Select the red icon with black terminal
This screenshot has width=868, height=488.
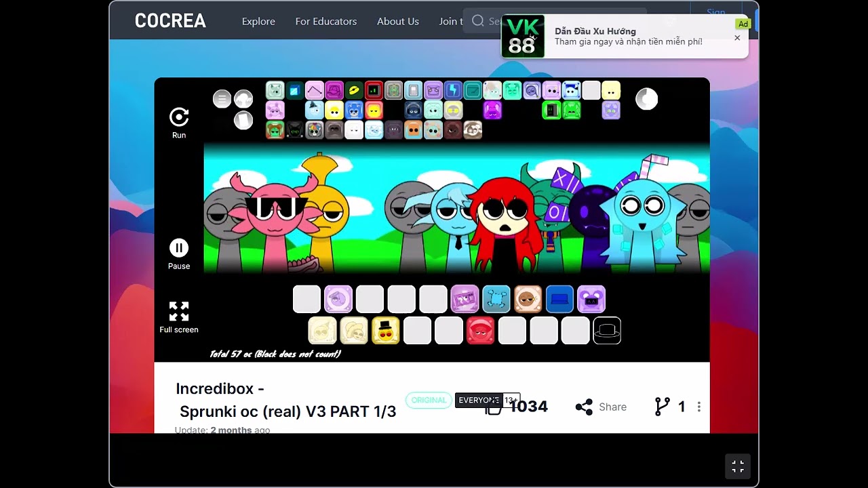tap(374, 90)
